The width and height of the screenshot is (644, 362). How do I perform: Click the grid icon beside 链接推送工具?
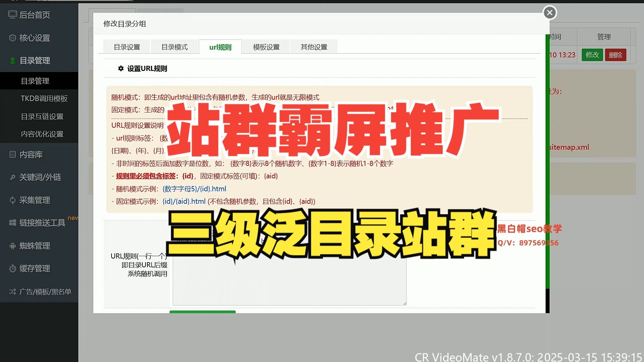click(x=13, y=223)
